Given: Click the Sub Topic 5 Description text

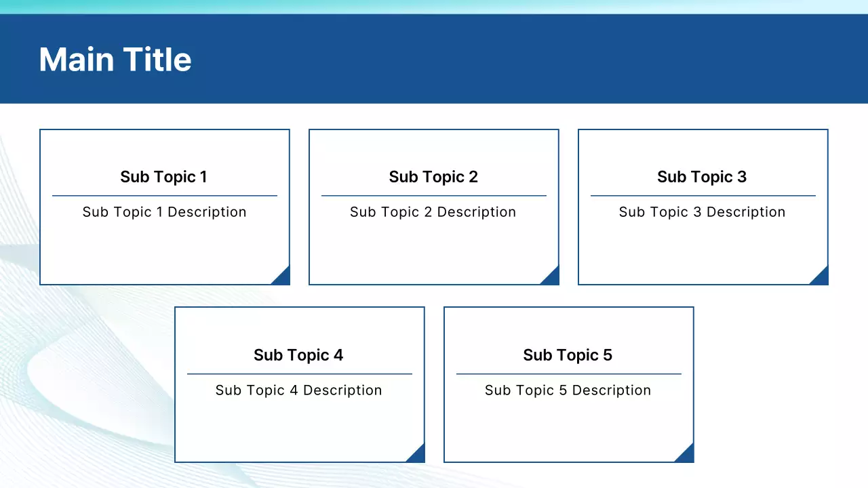Looking at the screenshot, I should 568,390.
